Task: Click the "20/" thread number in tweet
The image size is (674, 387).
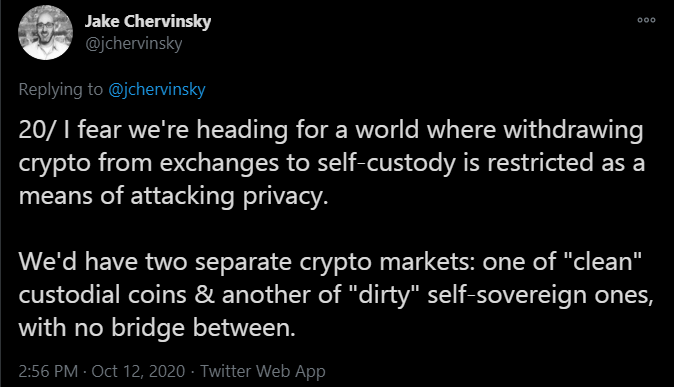Action: (x=37, y=129)
